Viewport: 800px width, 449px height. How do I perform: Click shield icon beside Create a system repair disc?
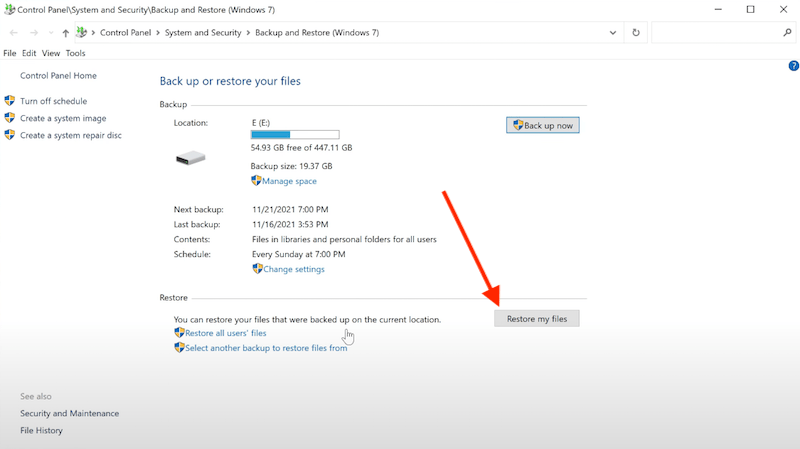click(x=10, y=135)
